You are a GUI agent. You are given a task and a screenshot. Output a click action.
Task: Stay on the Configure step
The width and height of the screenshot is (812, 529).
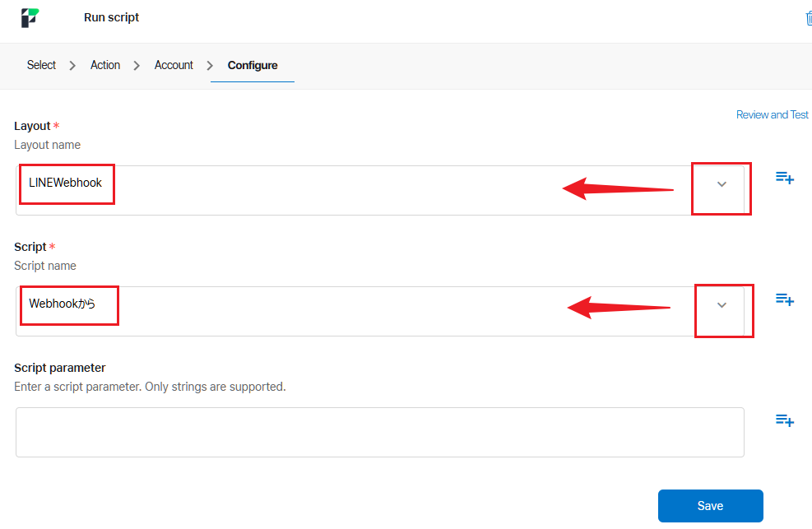[252, 64]
